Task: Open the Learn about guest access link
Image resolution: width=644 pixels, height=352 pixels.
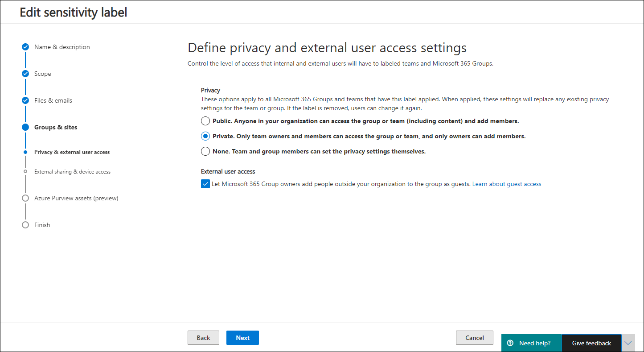Action: click(x=507, y=184)
